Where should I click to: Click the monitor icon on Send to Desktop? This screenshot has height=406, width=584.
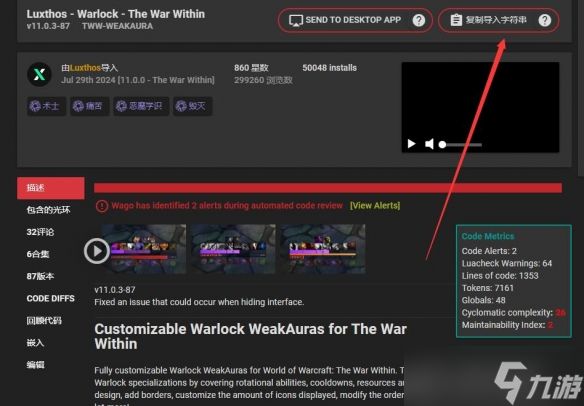pos(296,20)
